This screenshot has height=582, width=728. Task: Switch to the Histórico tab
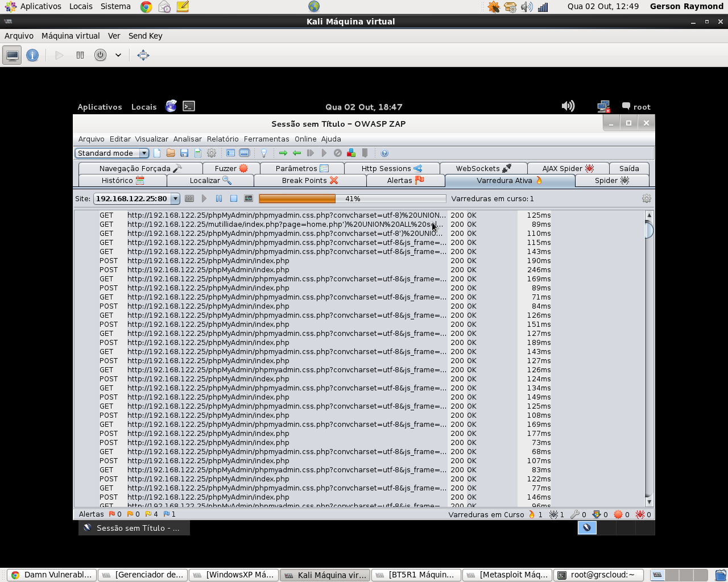point(123,180)
